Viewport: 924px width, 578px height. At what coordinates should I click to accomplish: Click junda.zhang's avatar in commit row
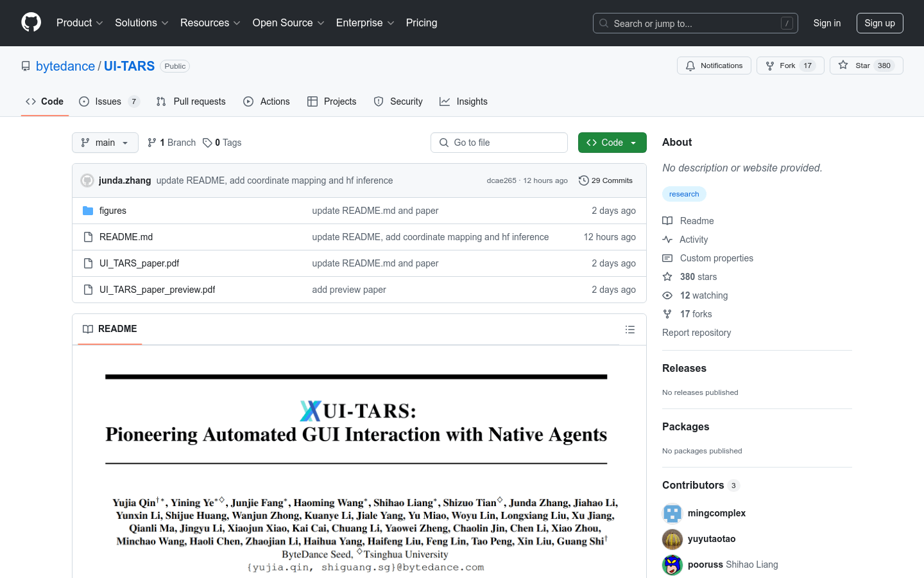coord(87,180)
